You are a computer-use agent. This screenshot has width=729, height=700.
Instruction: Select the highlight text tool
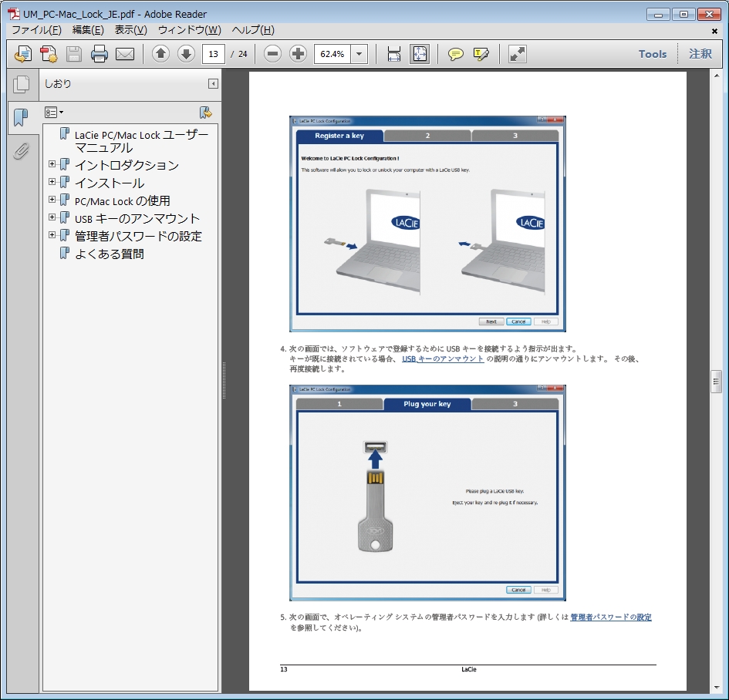481,54
